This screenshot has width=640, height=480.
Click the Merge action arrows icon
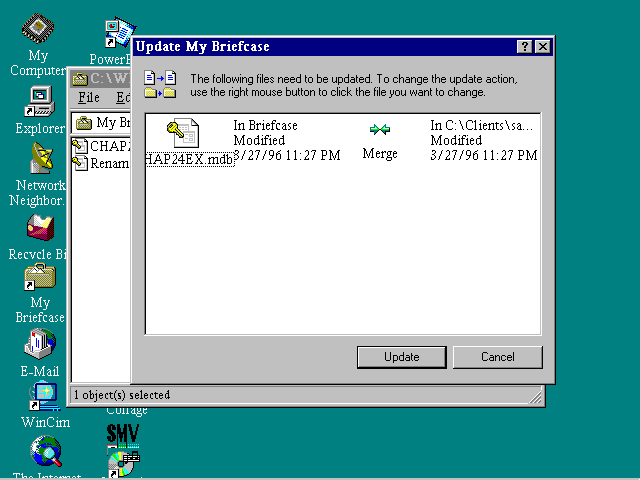(x=379, y=129)
